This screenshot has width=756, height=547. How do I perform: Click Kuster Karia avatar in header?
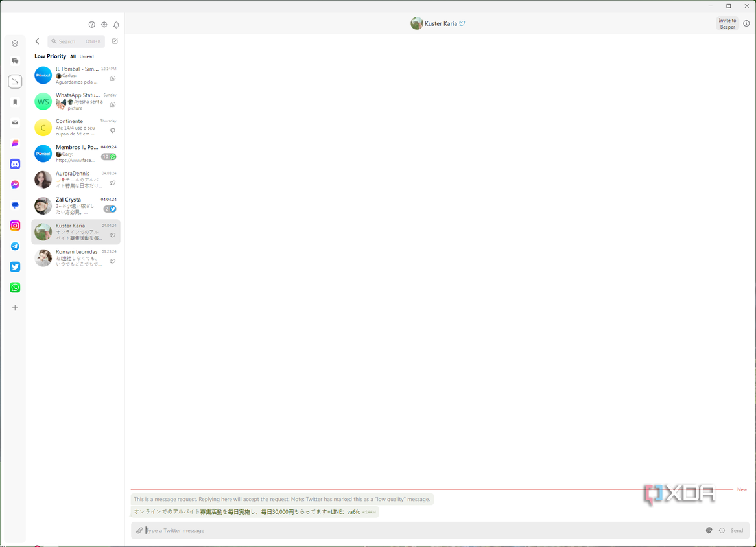coord(416,23)
